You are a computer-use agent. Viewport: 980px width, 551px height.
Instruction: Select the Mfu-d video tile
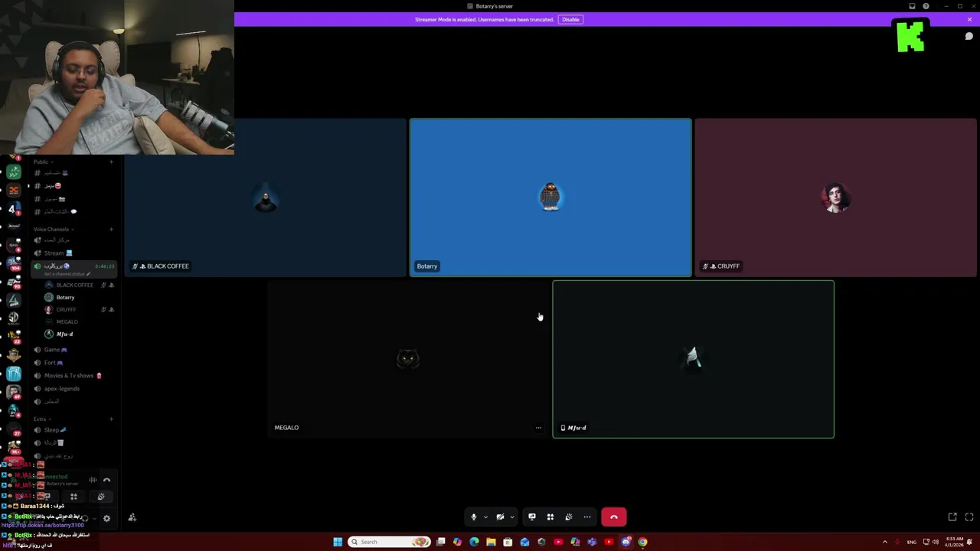[694, 360]
